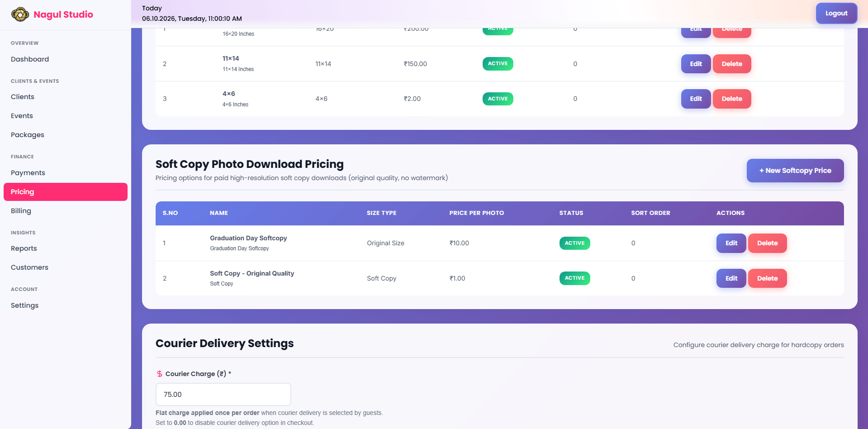Screen dimensions: 868x429
Task: Click ACTIVE badge in 4×6 row
Action: [x=498, y=99]
